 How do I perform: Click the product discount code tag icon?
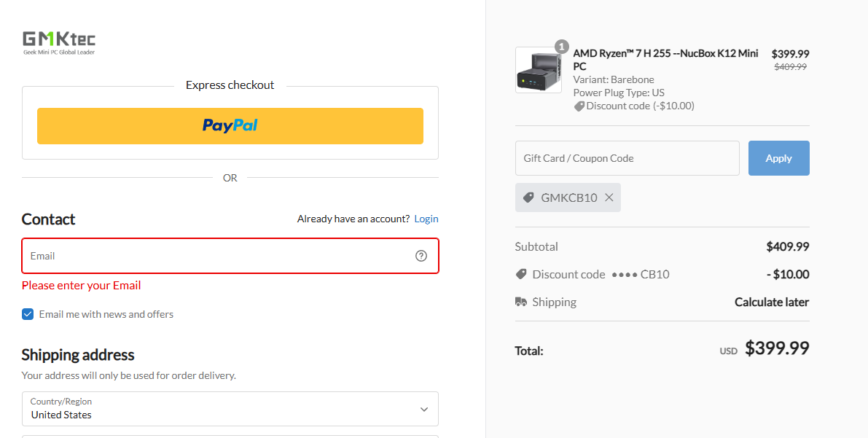pyautogui.click(x=579, y=106)
